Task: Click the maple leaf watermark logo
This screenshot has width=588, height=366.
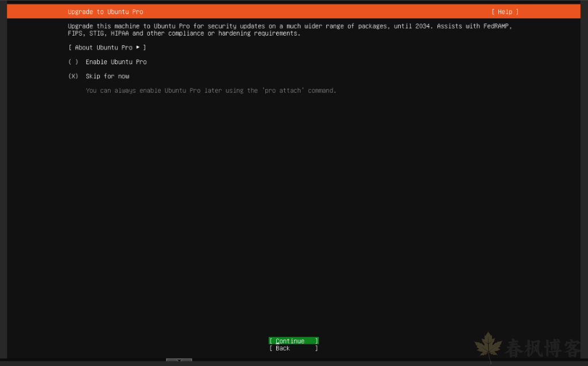Action: pos(488,346)
